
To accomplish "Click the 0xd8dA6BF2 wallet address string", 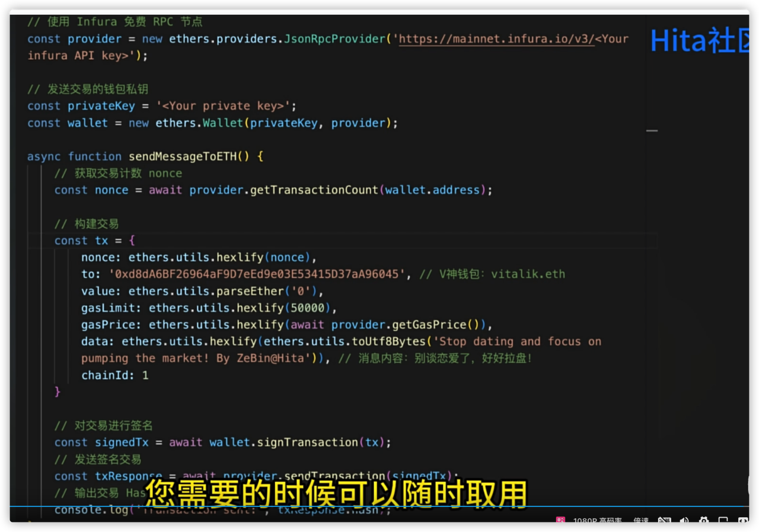I will coord(257,274).
